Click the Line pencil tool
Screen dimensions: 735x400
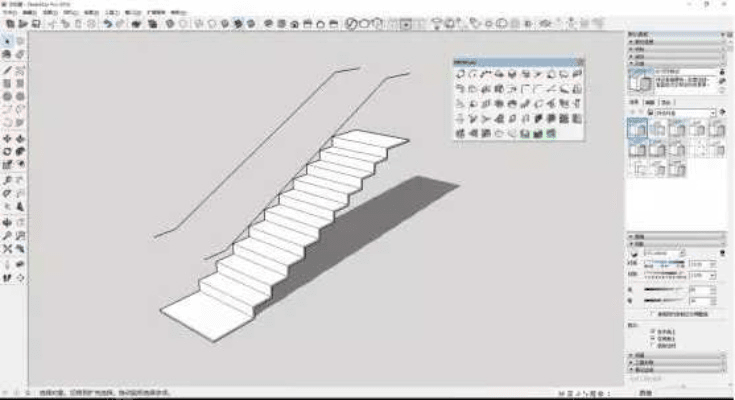[x=8, y=71]
